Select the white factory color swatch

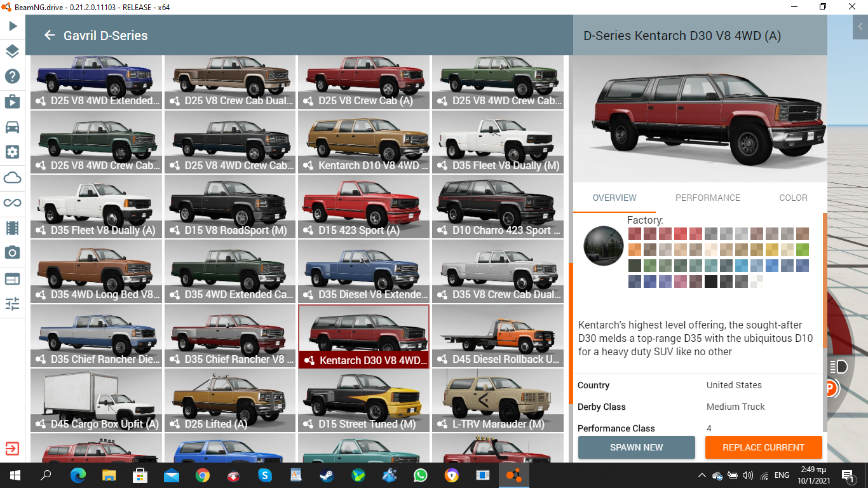click(757, 281)
